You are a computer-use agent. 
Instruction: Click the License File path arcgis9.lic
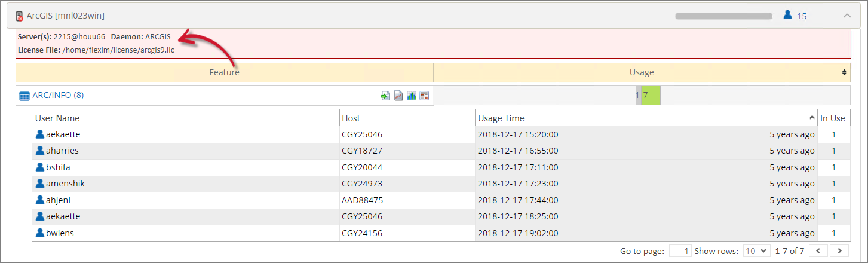tap(118, 50)
